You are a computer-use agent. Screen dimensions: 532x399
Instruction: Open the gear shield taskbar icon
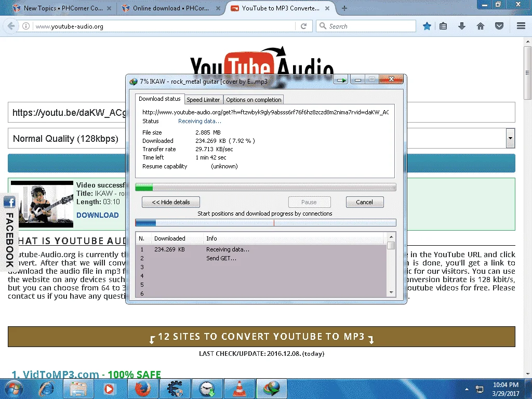tap(175, 389)
